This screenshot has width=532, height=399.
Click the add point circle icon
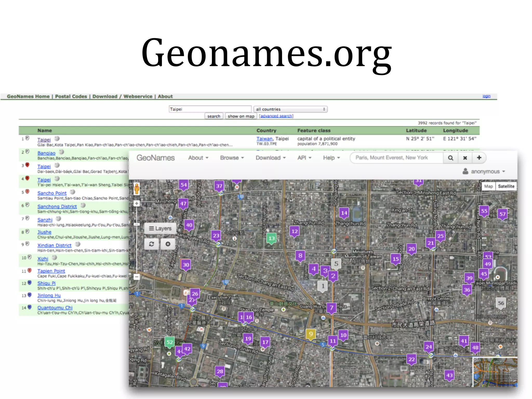click(x=168, y=244)
